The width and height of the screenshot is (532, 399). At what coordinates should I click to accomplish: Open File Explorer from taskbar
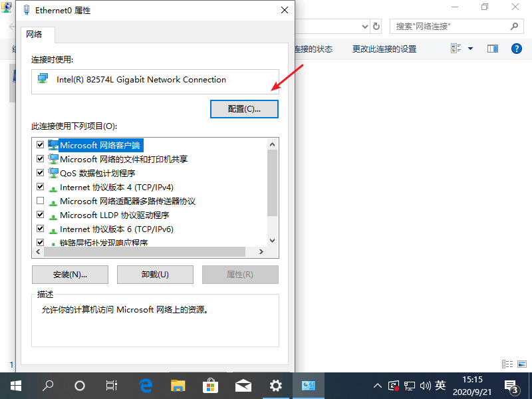click(x=178, y=386)
